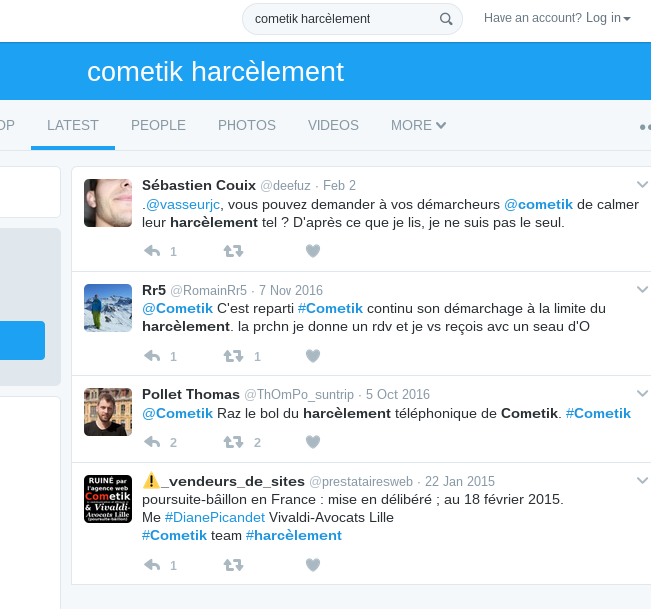Image resolution: width=651 pixels, height=609 pixels.
Task: Expand options for Rr5's tweet
Action: 642,289
